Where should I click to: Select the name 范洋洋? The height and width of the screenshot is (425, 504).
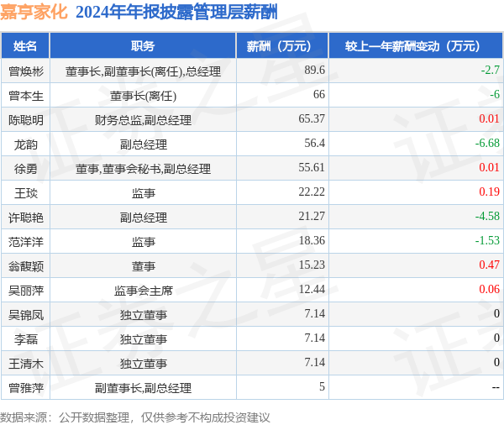[x=26, y=242]
